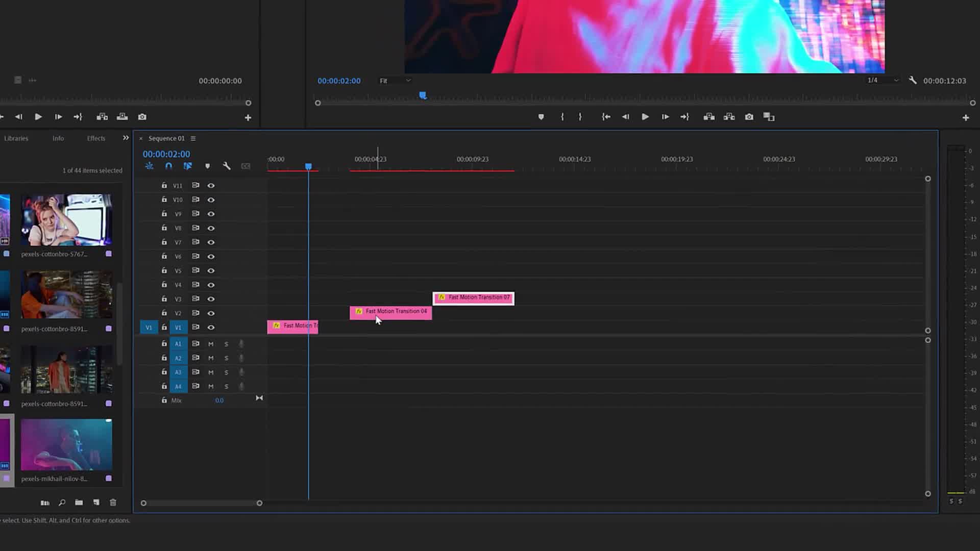The image size is (980, 551).
Task: Step back one frame in Program monitor
Action: coord(625,117)
